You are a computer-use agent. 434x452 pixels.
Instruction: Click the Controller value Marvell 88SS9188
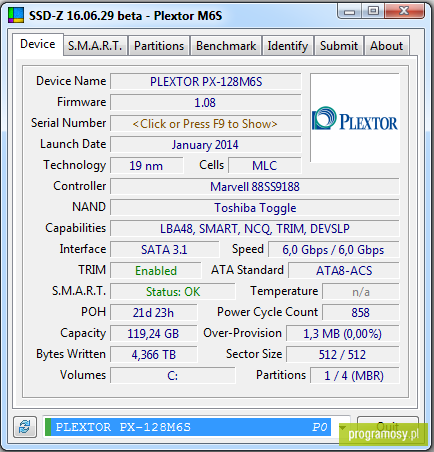pos(255,187)
